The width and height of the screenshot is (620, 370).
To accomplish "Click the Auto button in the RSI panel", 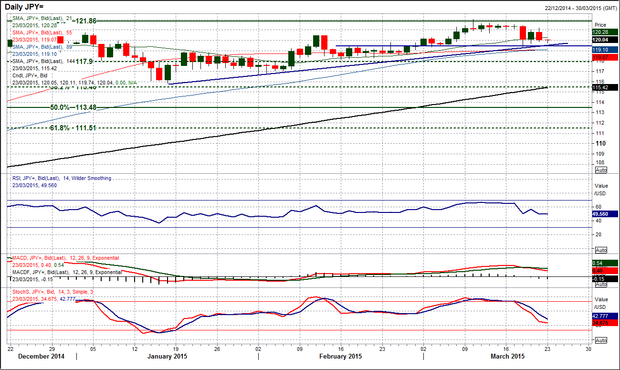I will click(601, 250).
